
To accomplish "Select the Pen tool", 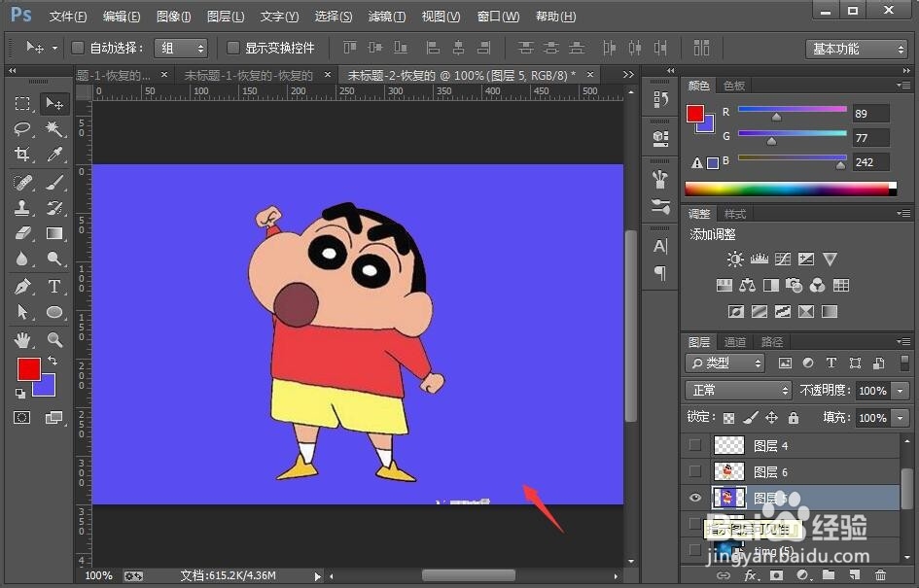I will point(22,287).
